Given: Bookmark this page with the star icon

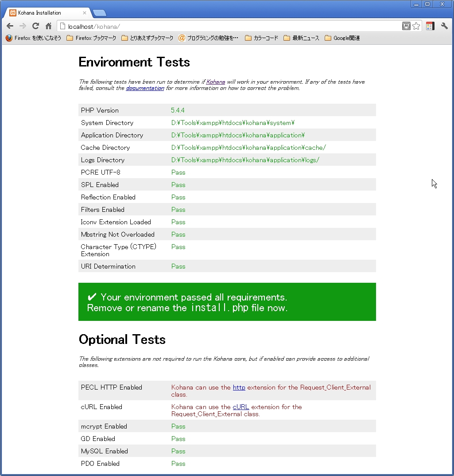Looking at the screenshot, I should [x=416, y=26].
